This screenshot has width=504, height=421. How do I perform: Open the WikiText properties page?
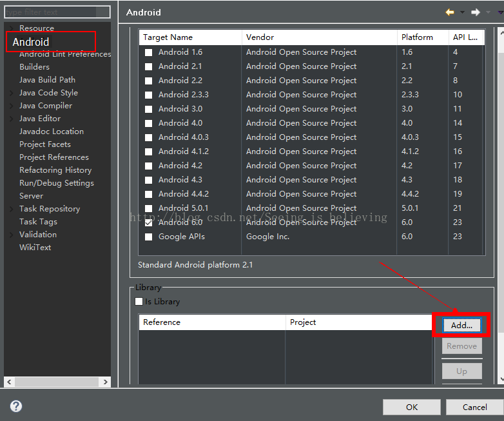click(x=35, y=248)
